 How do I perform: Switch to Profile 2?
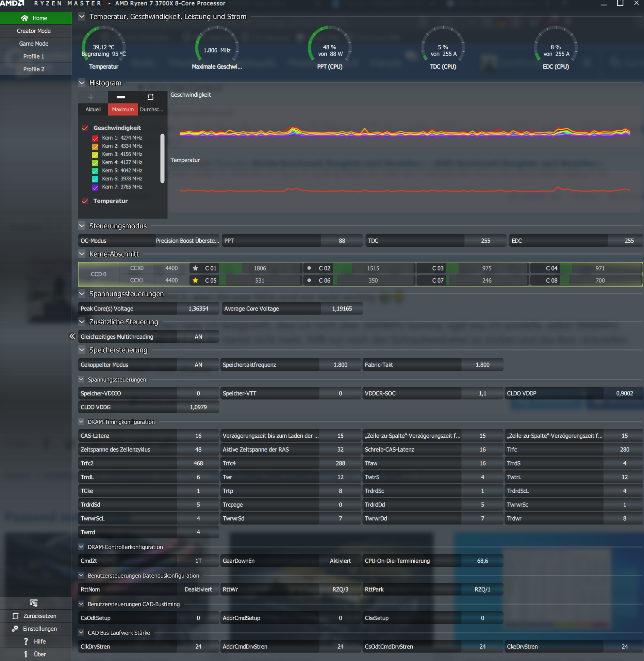(x=36, y=69)
